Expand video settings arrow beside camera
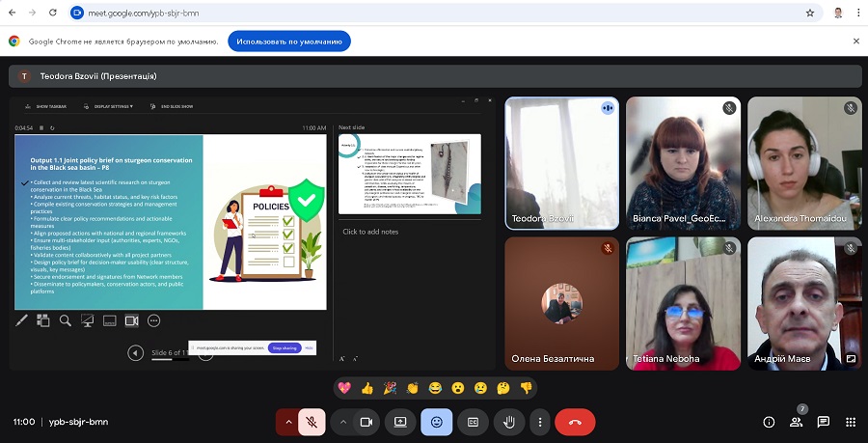This screenshot has height=443, width=868. point(342,422)
